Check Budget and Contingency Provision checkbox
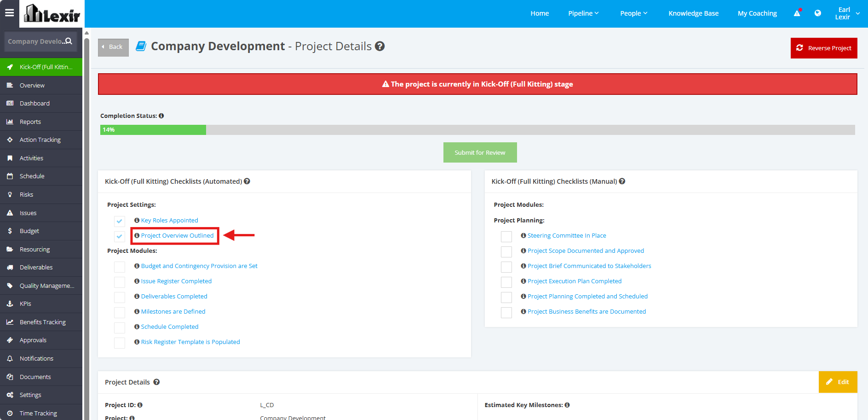The width and height of the screenshot is (868, 420). click(x=120, y=267)
